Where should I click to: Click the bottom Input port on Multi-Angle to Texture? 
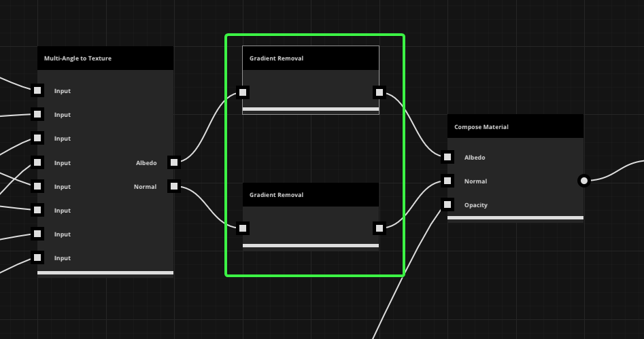coord(38,257)
